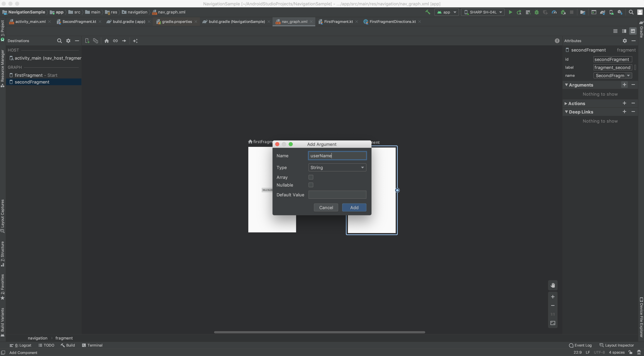
Task: Search destinations magnifier icon
Action: (x=59, y=41)
